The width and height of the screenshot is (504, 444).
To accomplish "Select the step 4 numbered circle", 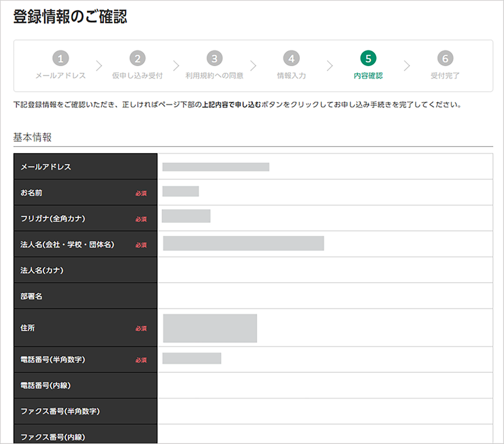I will (291, 59).
